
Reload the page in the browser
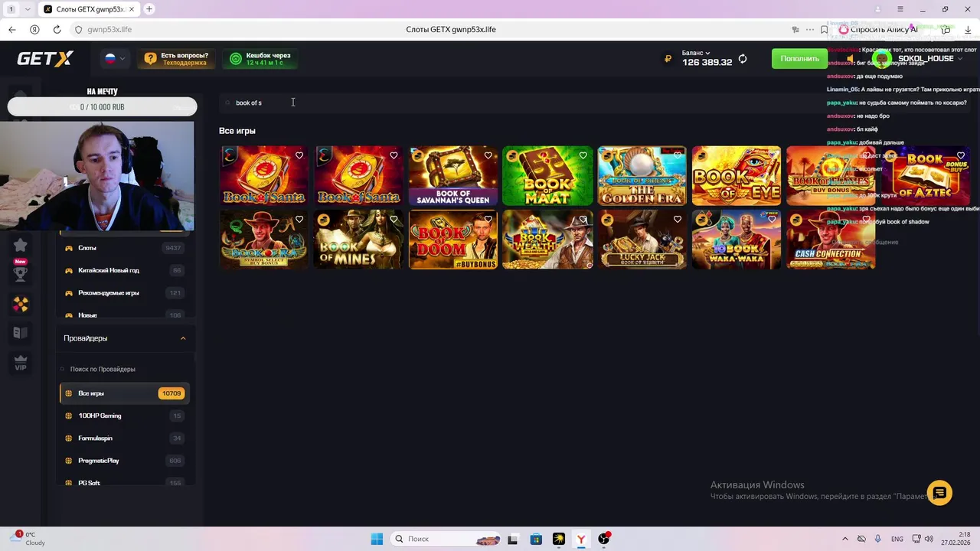57,30
